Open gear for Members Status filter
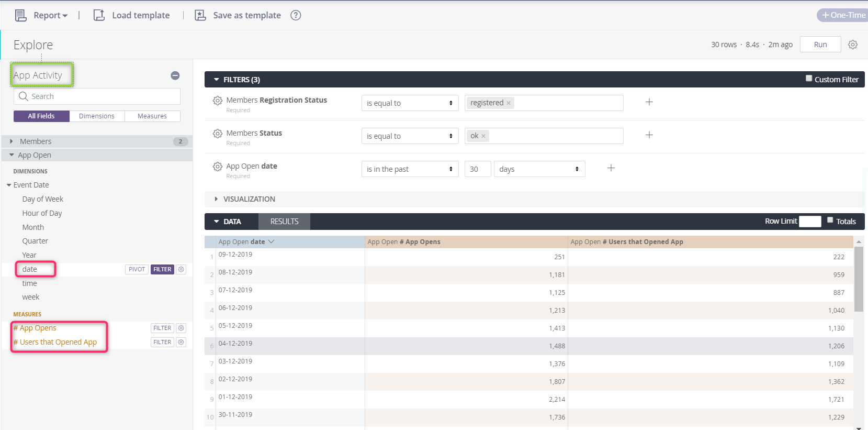 (x=218, y=134)
